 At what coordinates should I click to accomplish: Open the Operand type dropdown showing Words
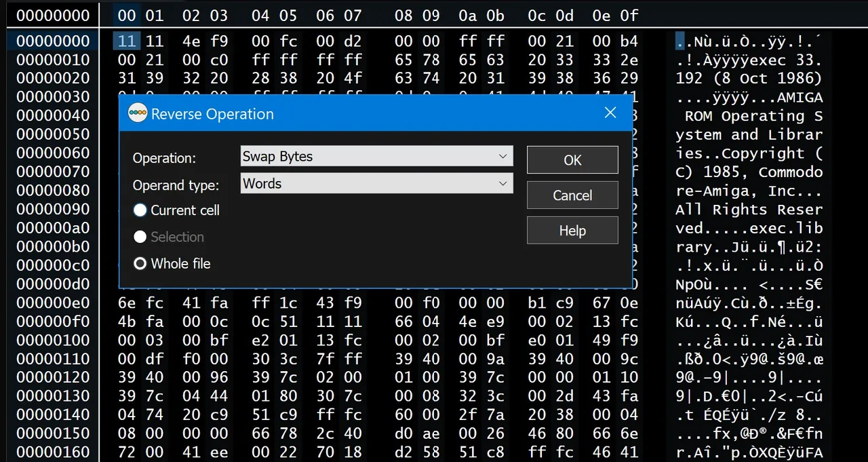coord(376,183)
